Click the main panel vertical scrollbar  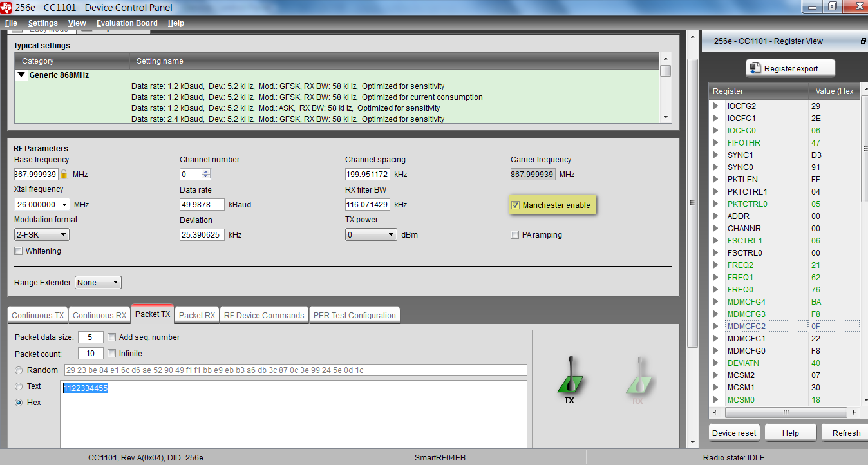coord(693,202)
